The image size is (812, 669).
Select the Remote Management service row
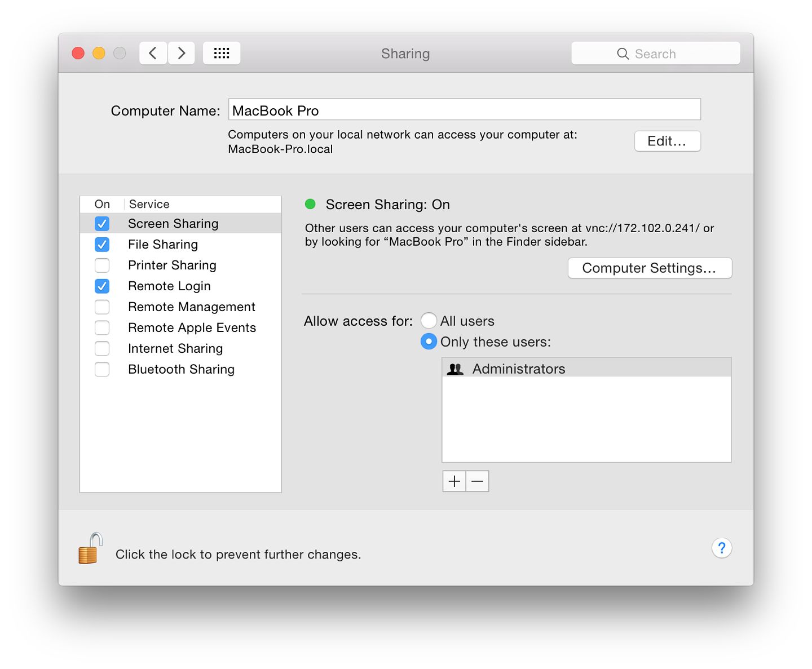[x=180, y=307]
